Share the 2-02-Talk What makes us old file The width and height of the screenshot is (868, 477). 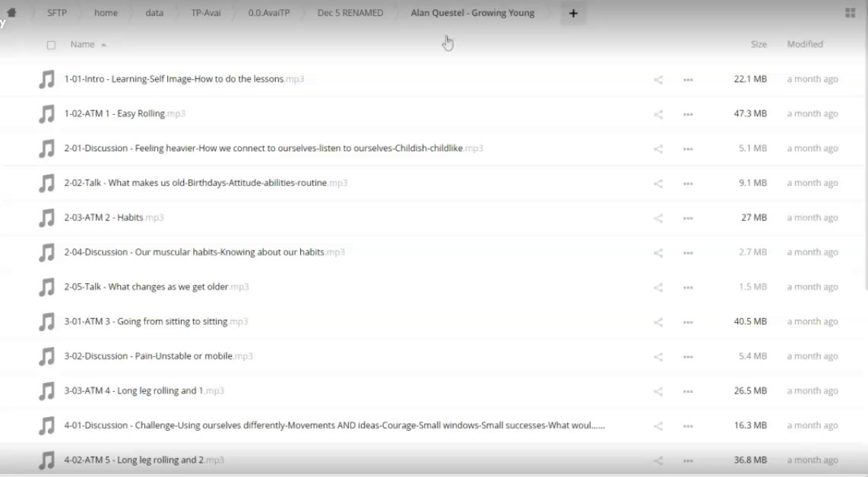point(657,184)
